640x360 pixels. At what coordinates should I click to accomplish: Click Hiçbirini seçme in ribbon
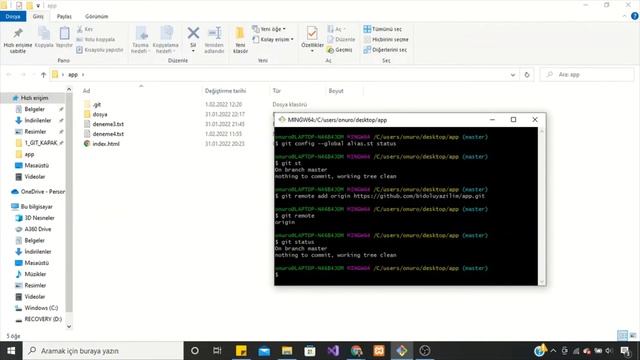coord(386,40)
